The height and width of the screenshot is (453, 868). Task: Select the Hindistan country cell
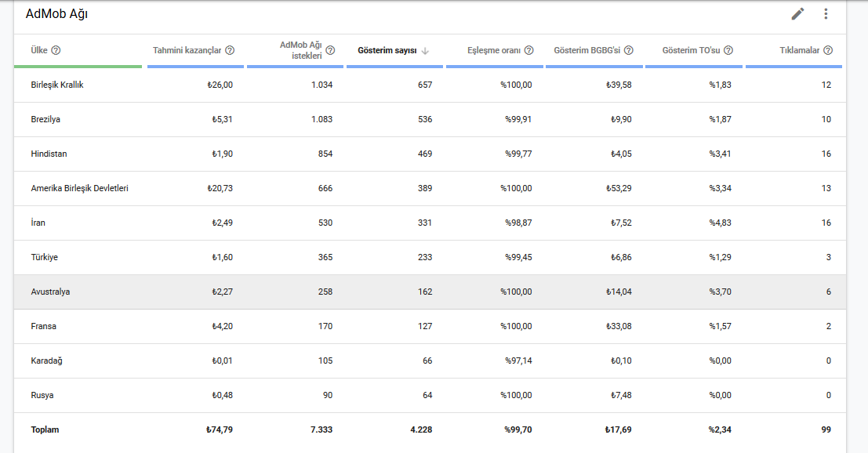click(x=49, y=154)
